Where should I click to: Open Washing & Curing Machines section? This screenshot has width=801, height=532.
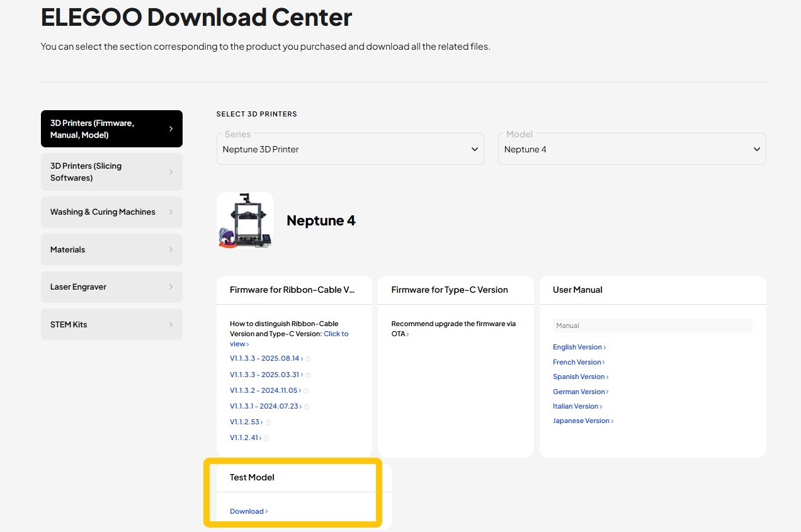[111, 212]
